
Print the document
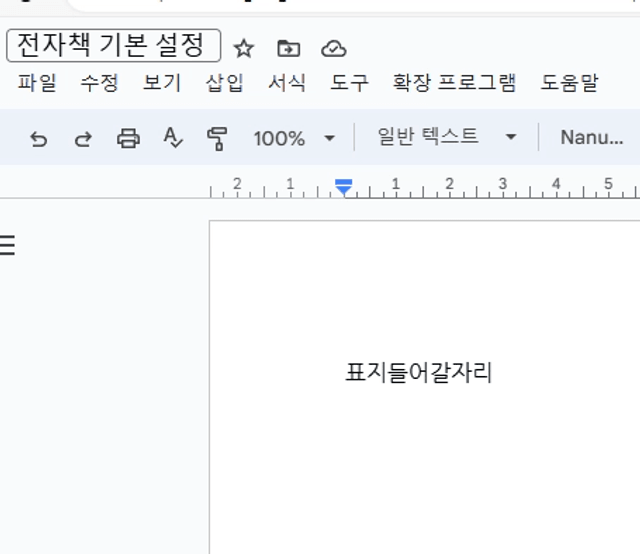[x=128, y=138]
